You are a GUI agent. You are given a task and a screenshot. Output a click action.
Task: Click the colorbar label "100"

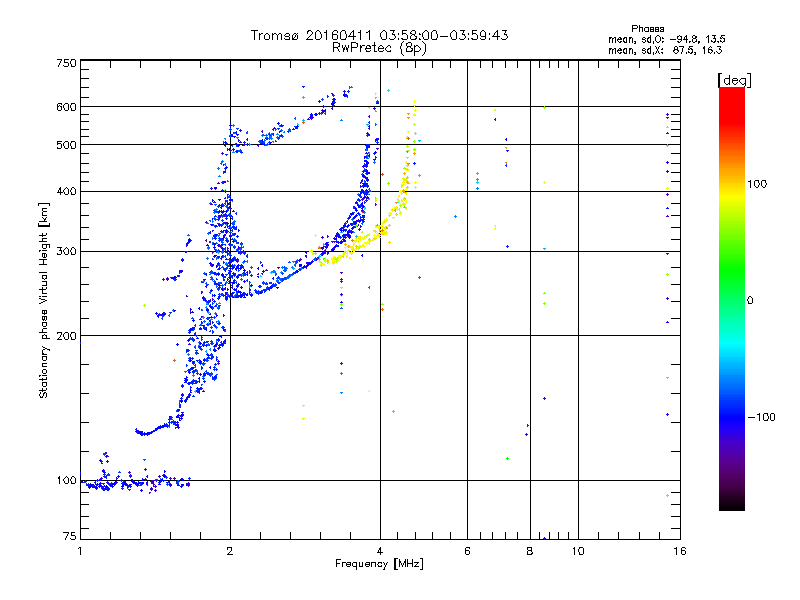click(x=757, y=184)
